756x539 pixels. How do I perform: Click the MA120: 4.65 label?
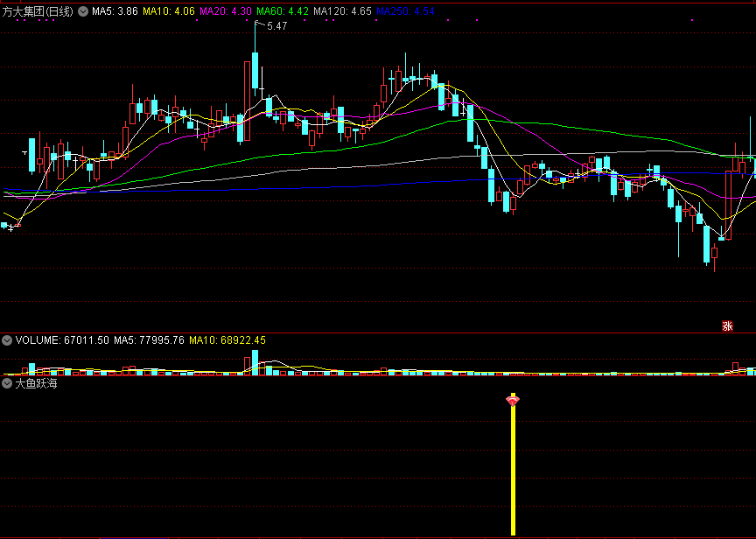[x=342, y=11]
